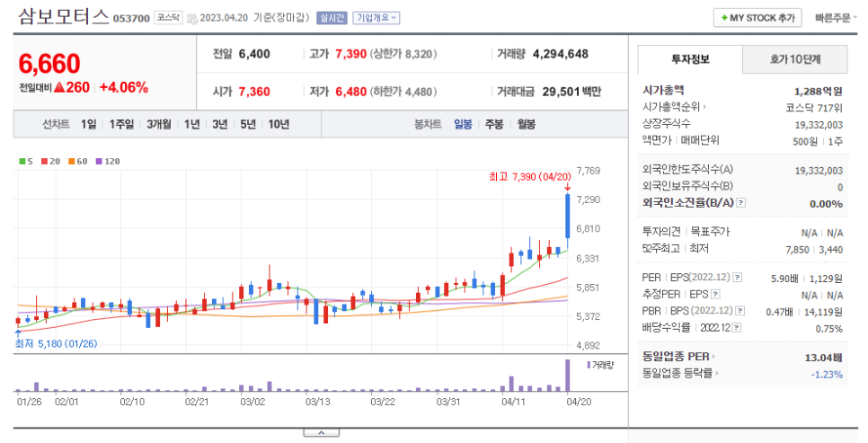Click the 시가 value 7,360

coord(254,92)
